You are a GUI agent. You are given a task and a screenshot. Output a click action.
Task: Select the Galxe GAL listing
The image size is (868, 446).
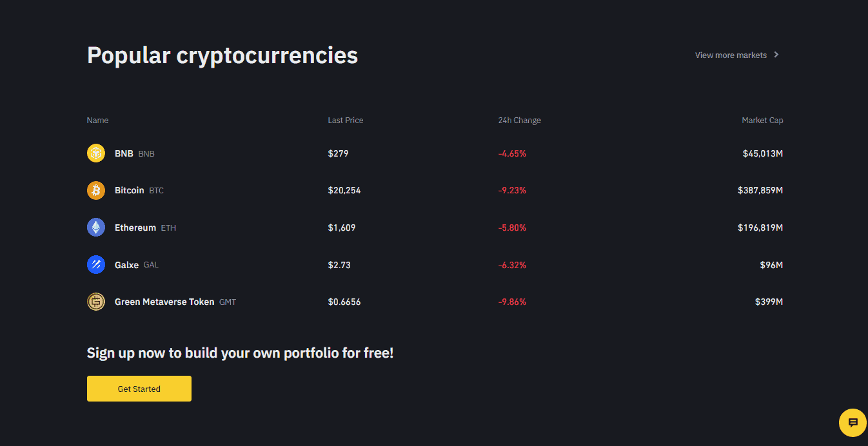click(x=137, y=264)
